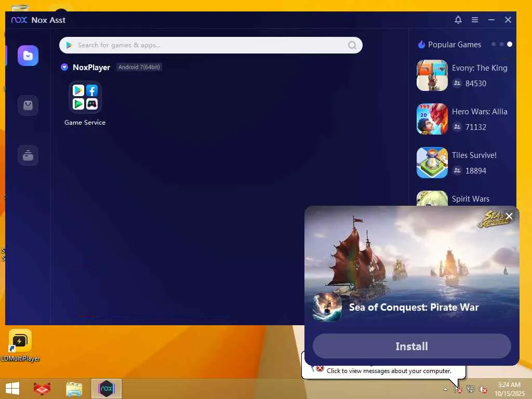Open the LDMultiPlayer desktop shortcut
This screenshot has height=399, width=532.
[x=20, y=345]
